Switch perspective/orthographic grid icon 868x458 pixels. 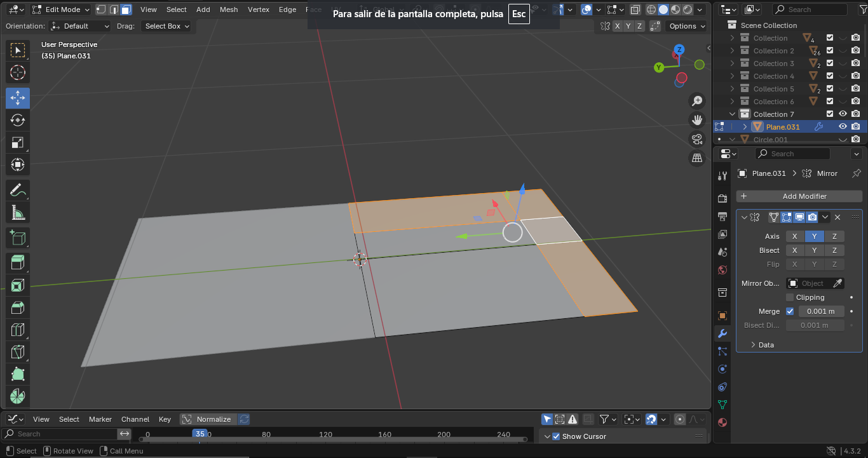coord(697,158)
